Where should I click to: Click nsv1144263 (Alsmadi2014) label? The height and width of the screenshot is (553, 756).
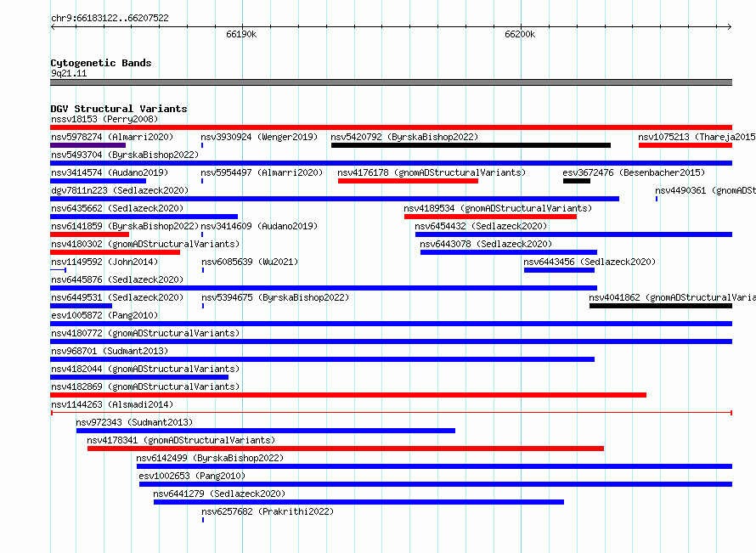[x=112, y=404]
